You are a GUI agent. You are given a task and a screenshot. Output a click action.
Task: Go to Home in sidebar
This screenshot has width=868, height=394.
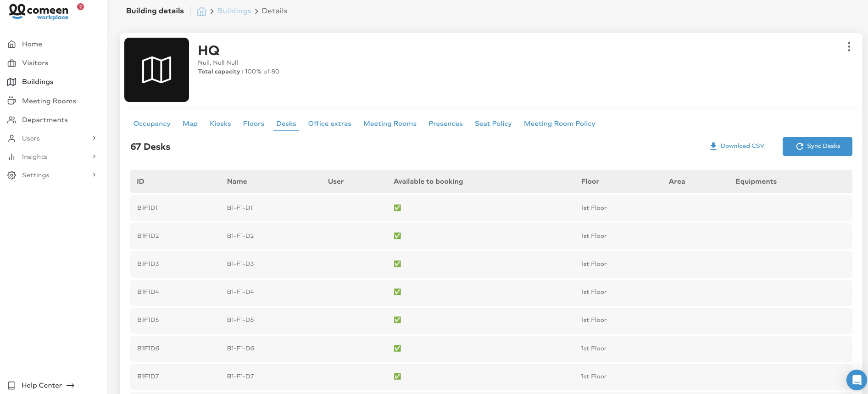(x=32, y=44)
